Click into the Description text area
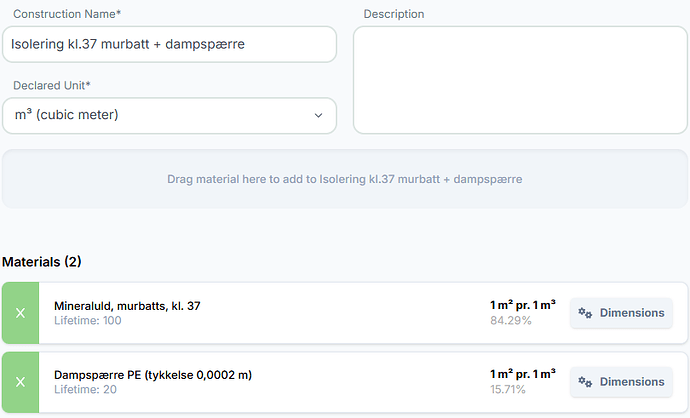This screenshot has width=690, height=418. coord(520,80)
